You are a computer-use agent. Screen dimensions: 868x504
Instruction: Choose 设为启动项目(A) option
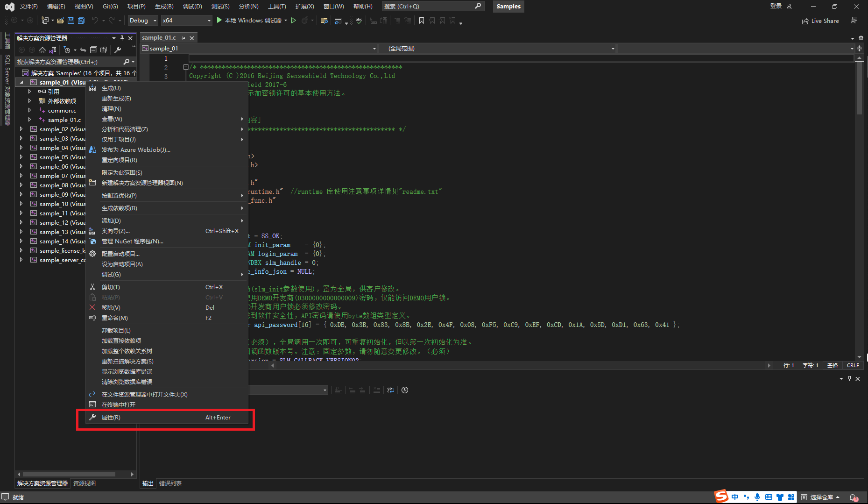166,264
